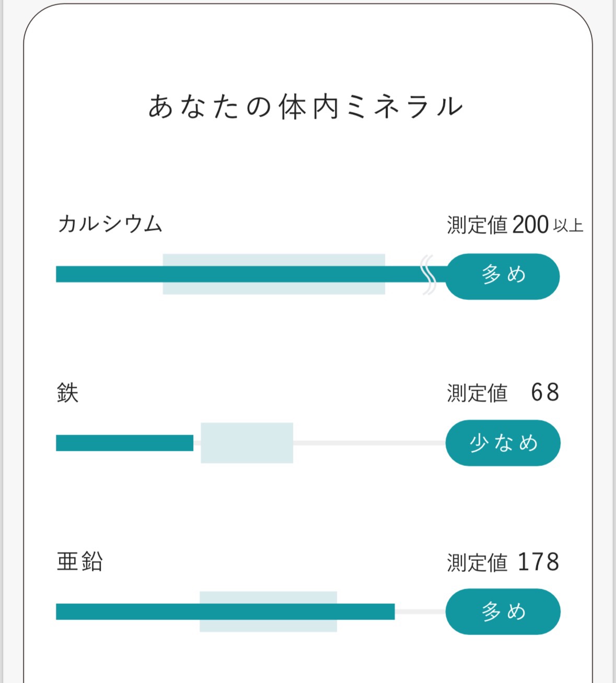Click the light reference range box for 亜鉛
The image size is (616, 683).
coord(268,626)
